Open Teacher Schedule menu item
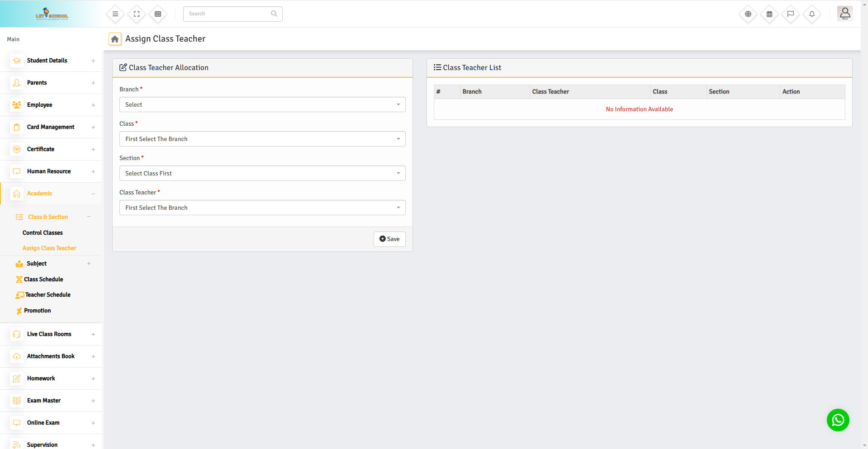The image size is (868, 449). click(x=47, y=295)
